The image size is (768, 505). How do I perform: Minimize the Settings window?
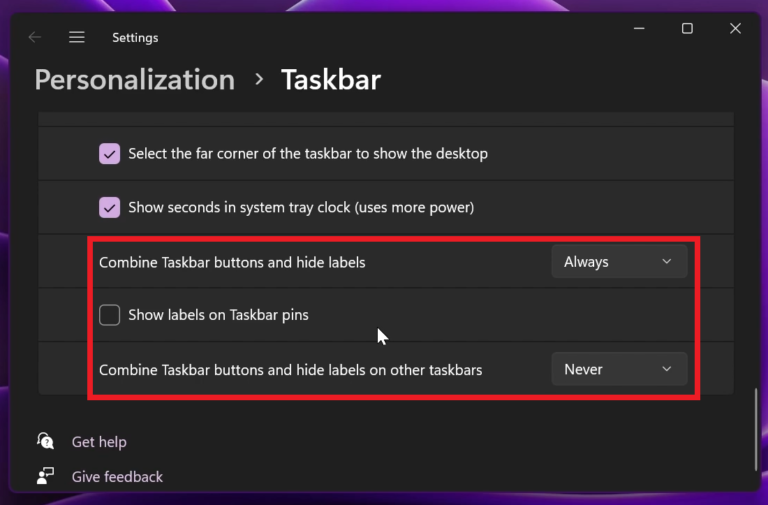[639, 28]
